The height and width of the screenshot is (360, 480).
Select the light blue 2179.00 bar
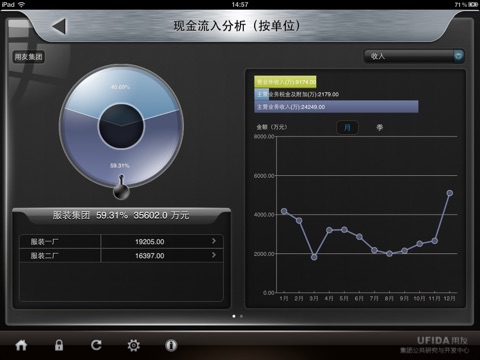coord(262,94)
